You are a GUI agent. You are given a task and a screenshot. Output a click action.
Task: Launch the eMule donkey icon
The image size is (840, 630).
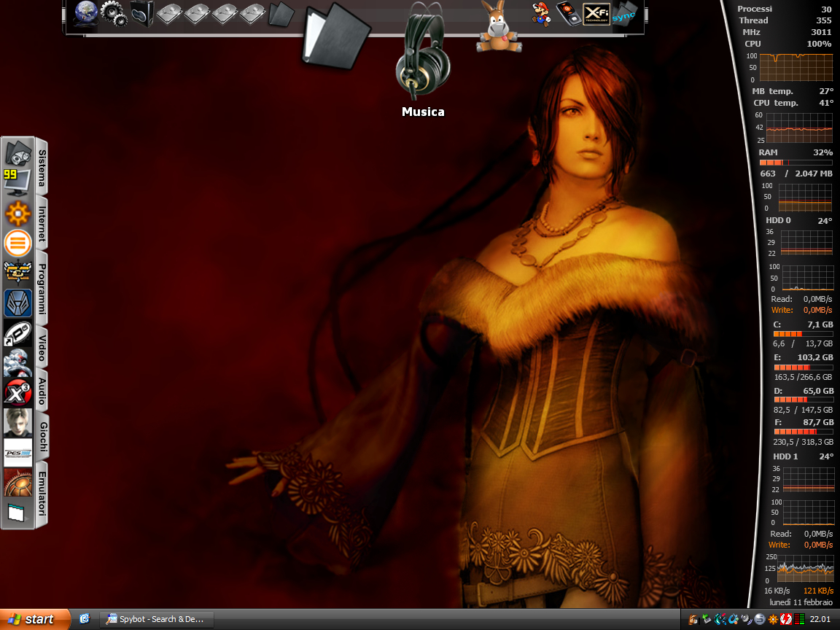point(495,27)
